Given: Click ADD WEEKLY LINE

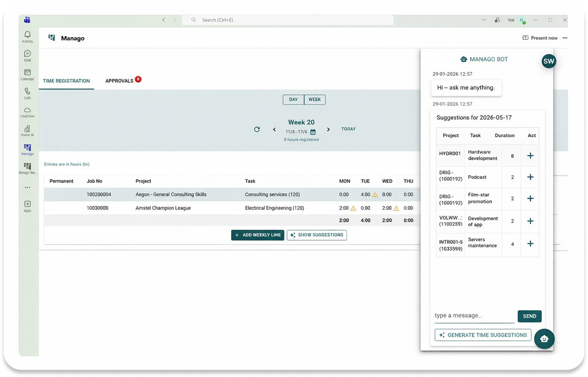Looking at the screenshot, I should [258, 235].
